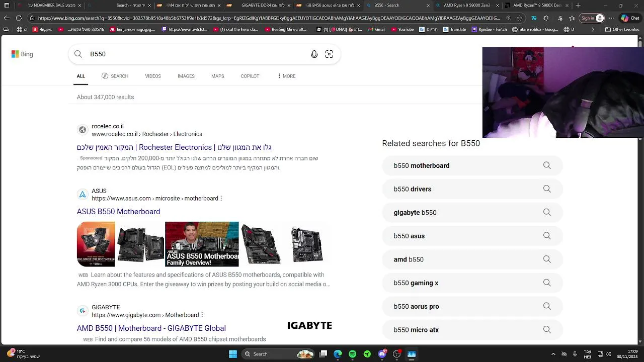Switch to the NOVEMBER SALE browser tab

click(x=48, y=5)
